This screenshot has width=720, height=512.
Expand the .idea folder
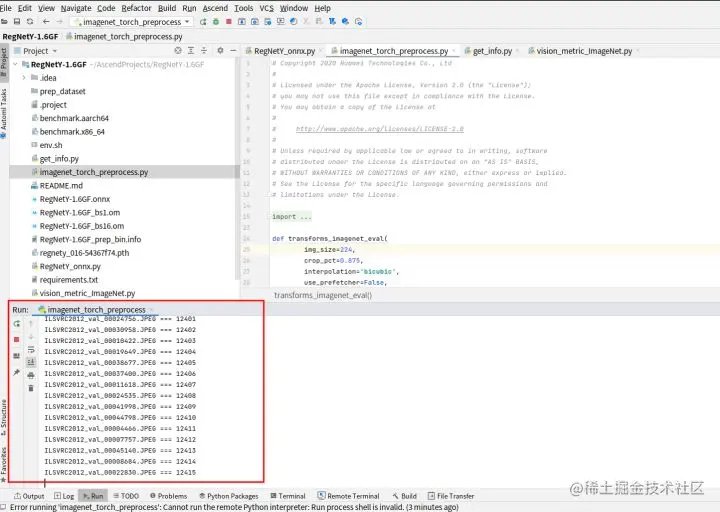point(24,78)
